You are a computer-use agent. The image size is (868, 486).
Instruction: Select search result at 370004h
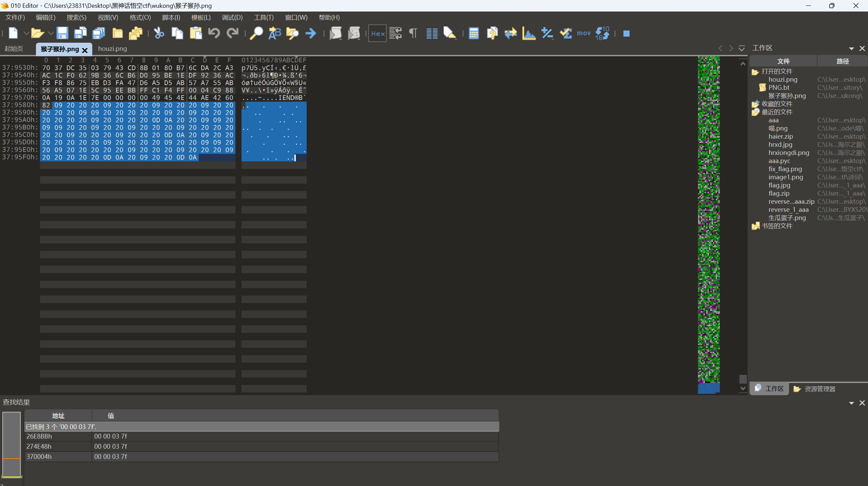click(262, 457)
